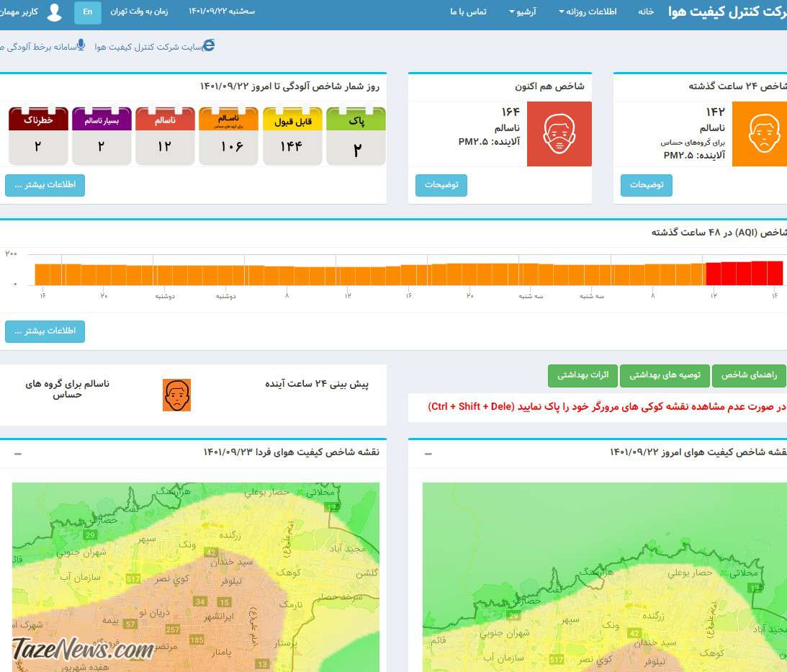787x672 pixels.
Task: Click the orange mask icon in the 24-hour index panel
Action: (x=765, y=133)
